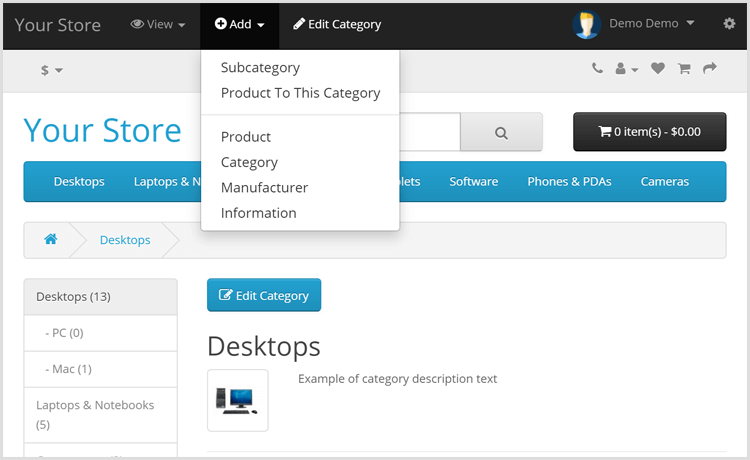Screen dimensions: 750x460
Task: Click the blue Edit Category button
Action: 264,295
